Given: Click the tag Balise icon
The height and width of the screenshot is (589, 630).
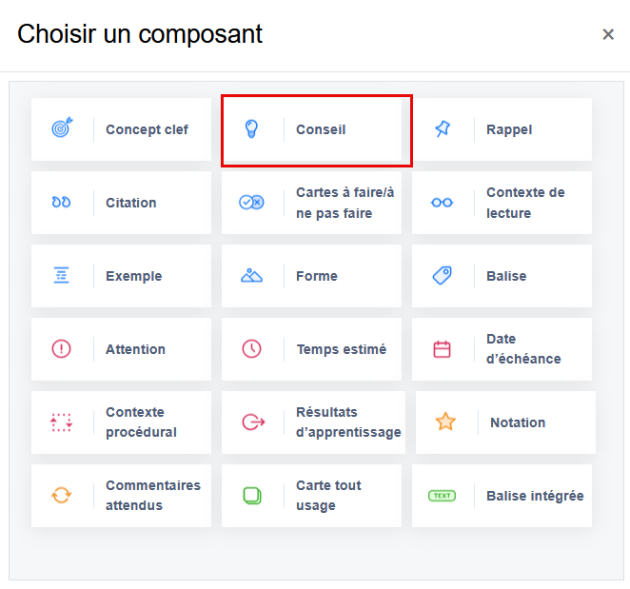Looking at the screenshot, I should (x=442, y=276).
